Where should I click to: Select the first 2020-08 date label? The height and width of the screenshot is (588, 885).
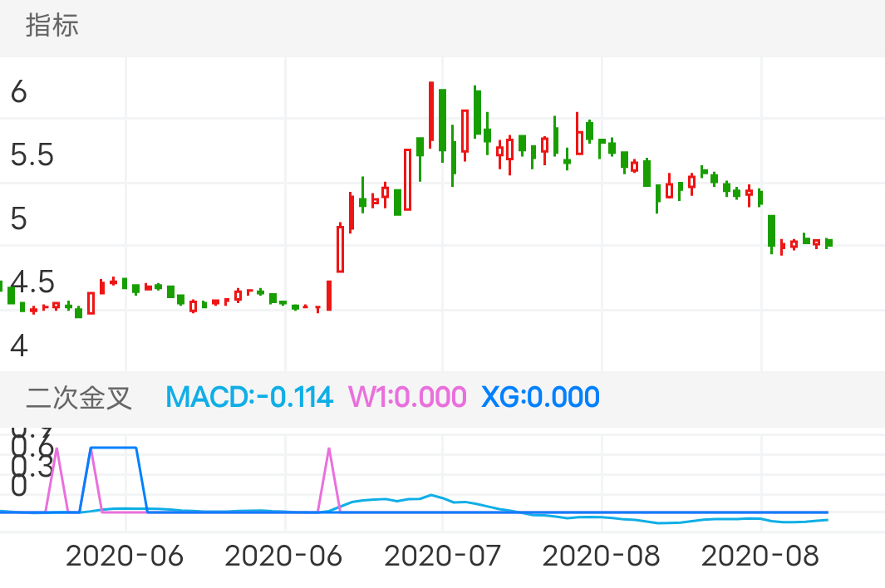(601, 555)
